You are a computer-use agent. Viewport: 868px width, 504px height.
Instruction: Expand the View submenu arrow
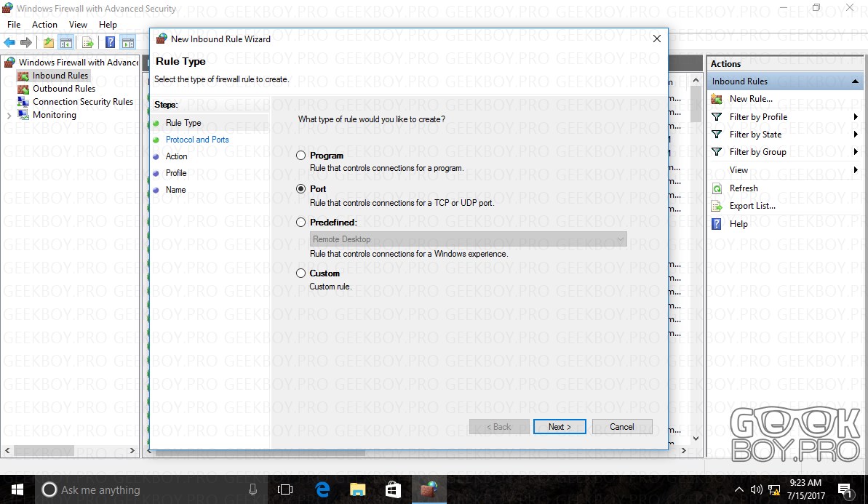tap(856, 170)
